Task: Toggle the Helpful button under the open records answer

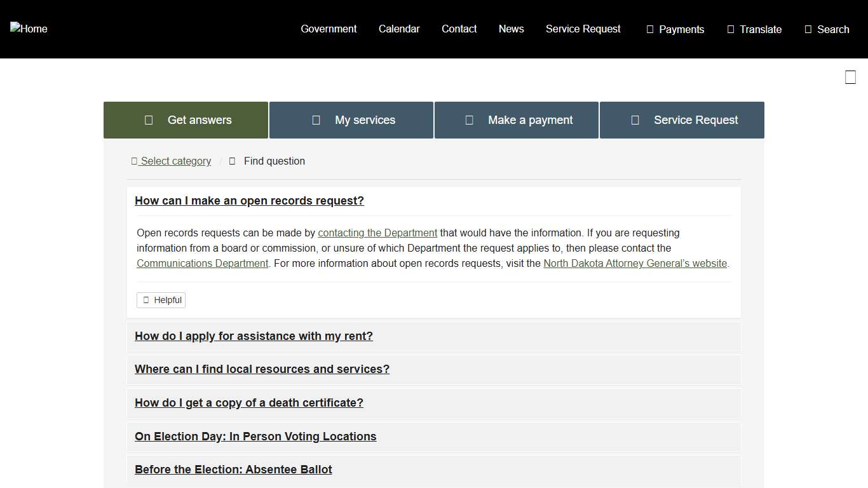Action: (x=161, y=300)
